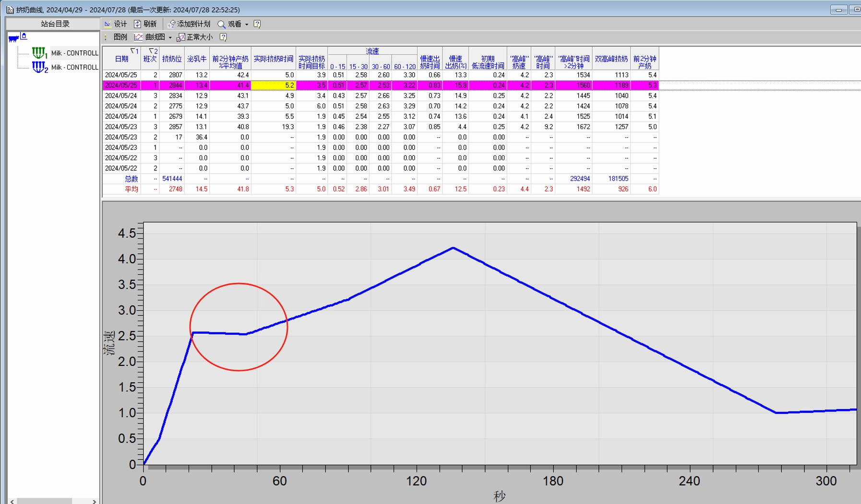Click the 泌乳牛 column header
The image size is (861, 504).
197,59
